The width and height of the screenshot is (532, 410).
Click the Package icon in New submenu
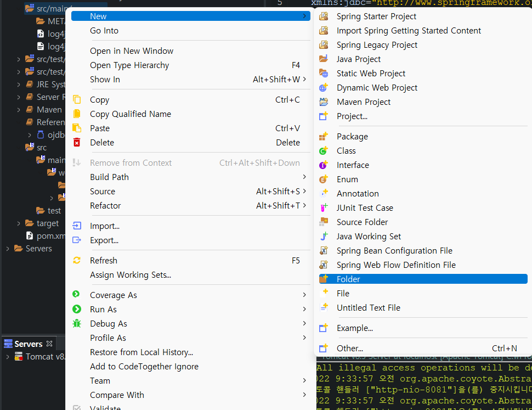(x=324, y=136)
